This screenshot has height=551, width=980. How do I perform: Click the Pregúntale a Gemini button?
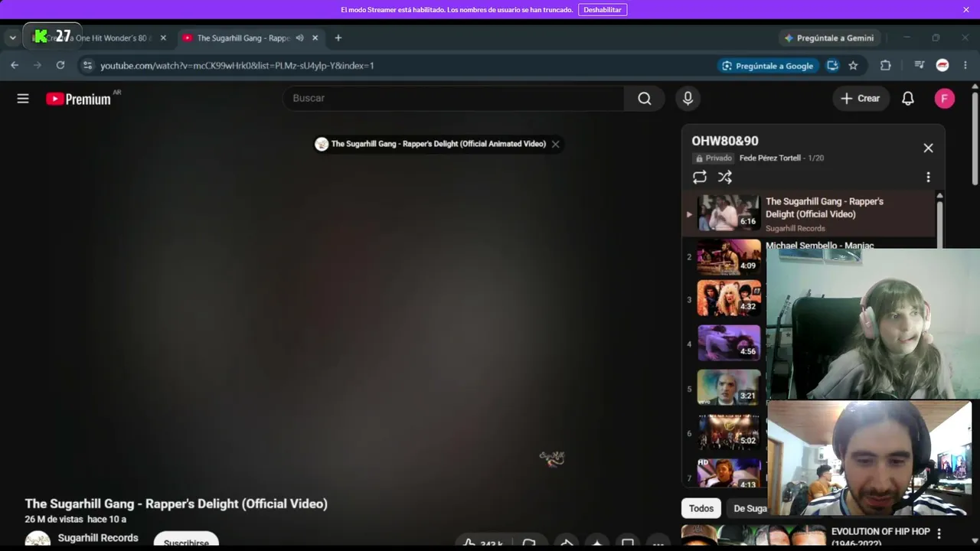828,37
